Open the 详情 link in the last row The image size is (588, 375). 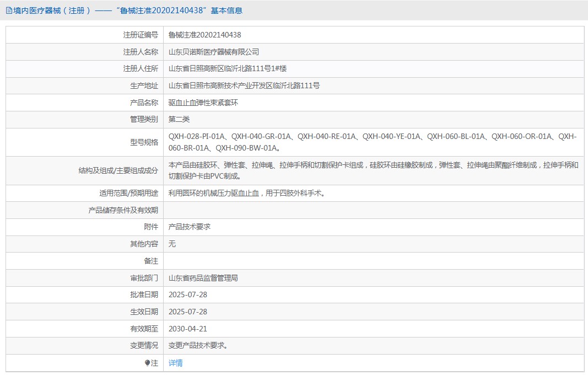click(175, 363)
